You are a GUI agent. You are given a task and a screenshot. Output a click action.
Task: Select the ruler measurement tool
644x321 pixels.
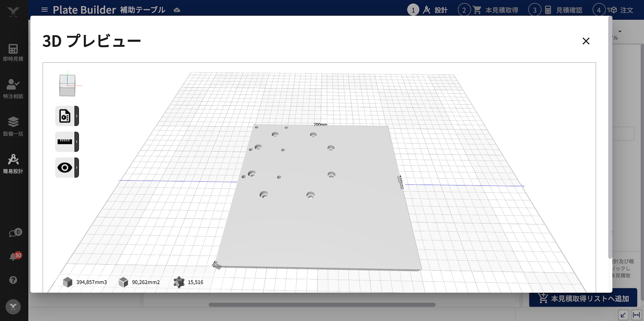[65, 142]
